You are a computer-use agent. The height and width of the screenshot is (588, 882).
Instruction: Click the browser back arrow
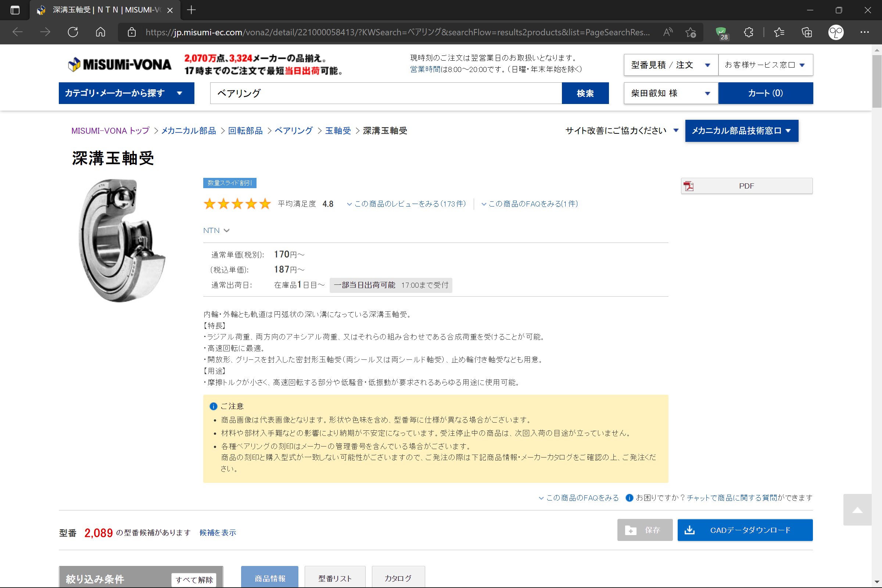pyautogui.click(x=18, y=32)
